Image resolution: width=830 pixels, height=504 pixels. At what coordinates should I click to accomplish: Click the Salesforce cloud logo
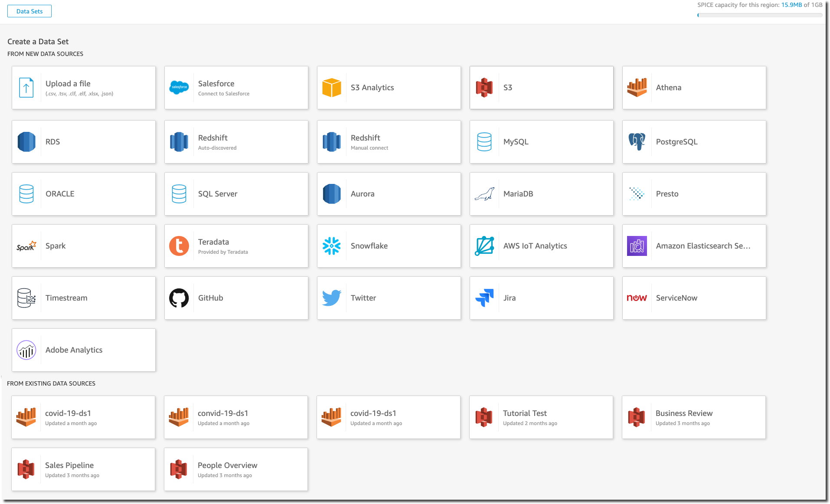point(179,88)
